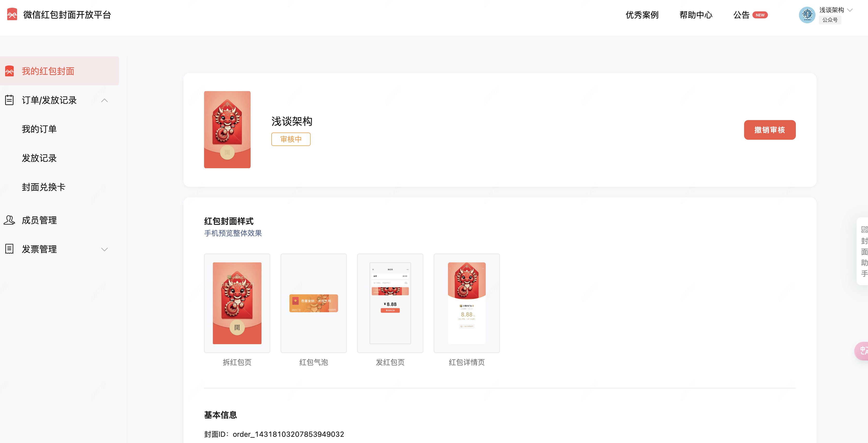Image resolution: width=868 pixels, height=443 pixels.
Task: Open the 红包详情页 preview thumbnail
Action: click(466, 303)
